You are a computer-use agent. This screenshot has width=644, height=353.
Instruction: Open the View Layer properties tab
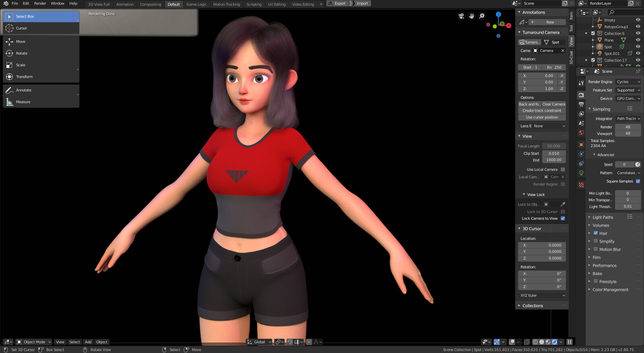pos(581,114)
